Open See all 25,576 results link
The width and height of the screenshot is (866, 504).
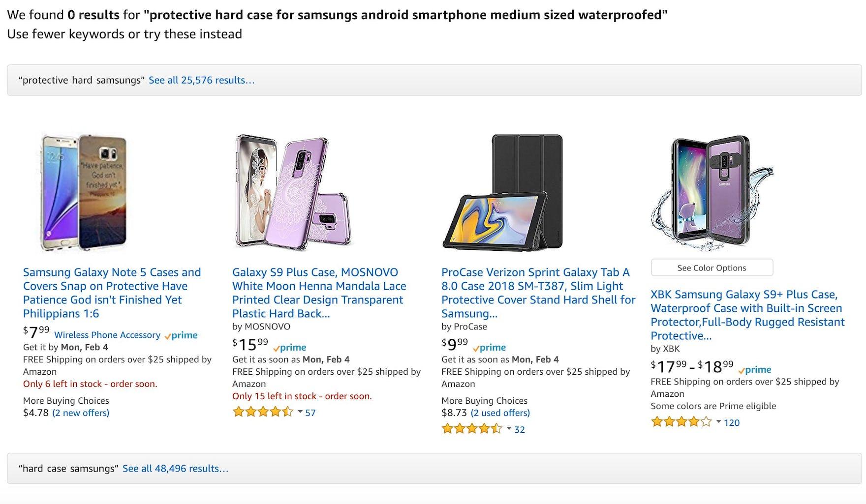click(202, 80)
